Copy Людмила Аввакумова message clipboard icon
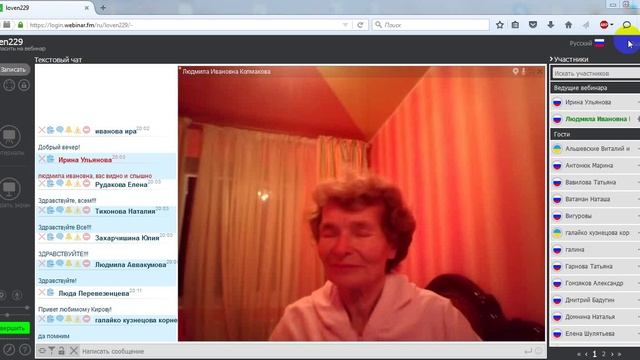This screenshot has height=360, width=640. tap(50, 264)
